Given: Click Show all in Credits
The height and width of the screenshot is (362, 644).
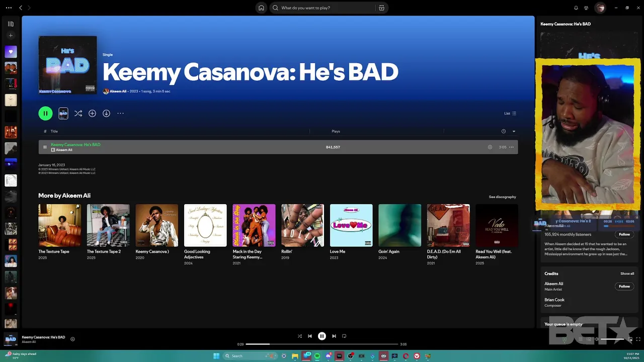Looking at the screenshot, I should point(627,274).
